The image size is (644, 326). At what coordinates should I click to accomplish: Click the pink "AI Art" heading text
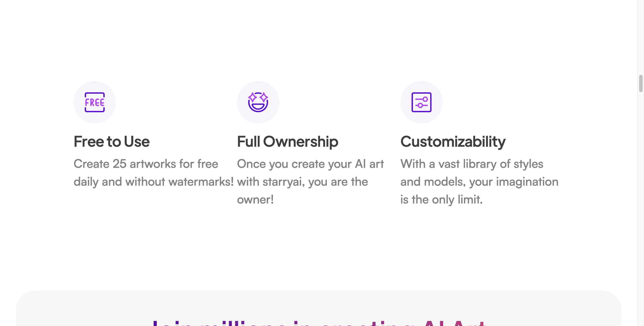click(x=455, y=323)
